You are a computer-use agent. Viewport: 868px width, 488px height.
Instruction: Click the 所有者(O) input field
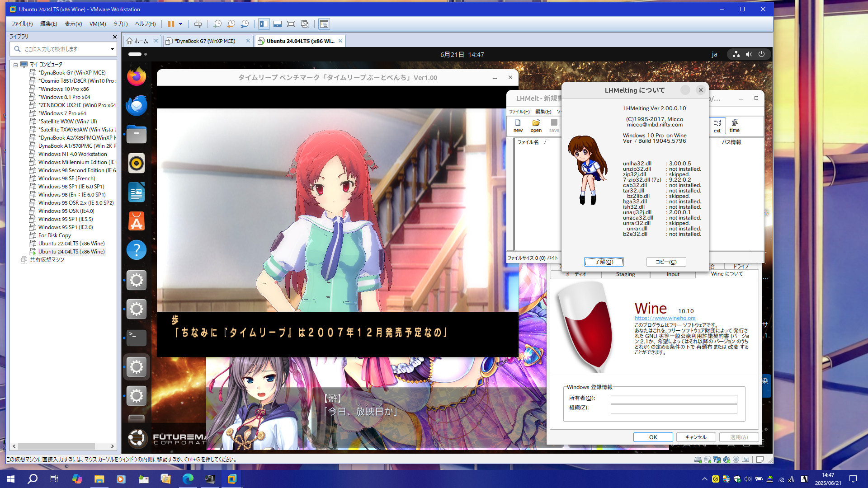[x=674, y=399]
